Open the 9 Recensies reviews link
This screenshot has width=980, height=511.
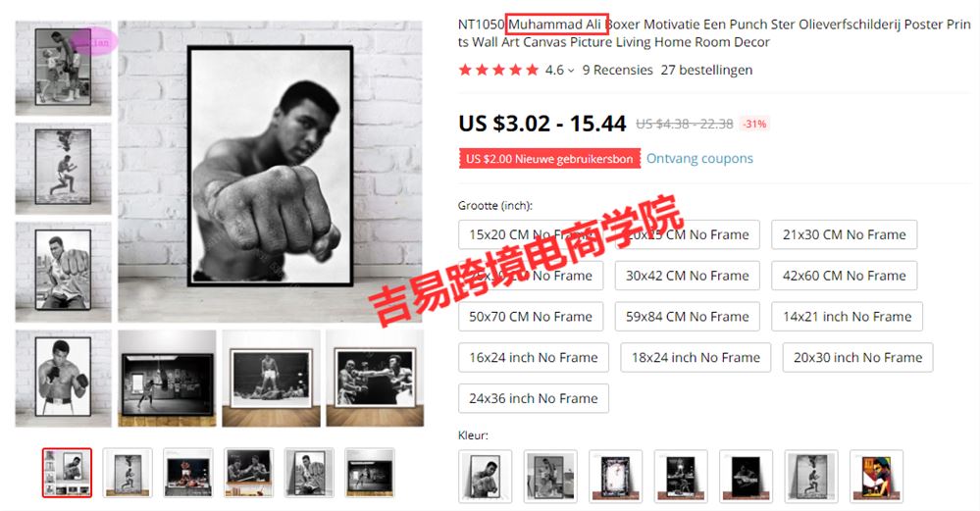pyautogui.click(x=617, y=70)
